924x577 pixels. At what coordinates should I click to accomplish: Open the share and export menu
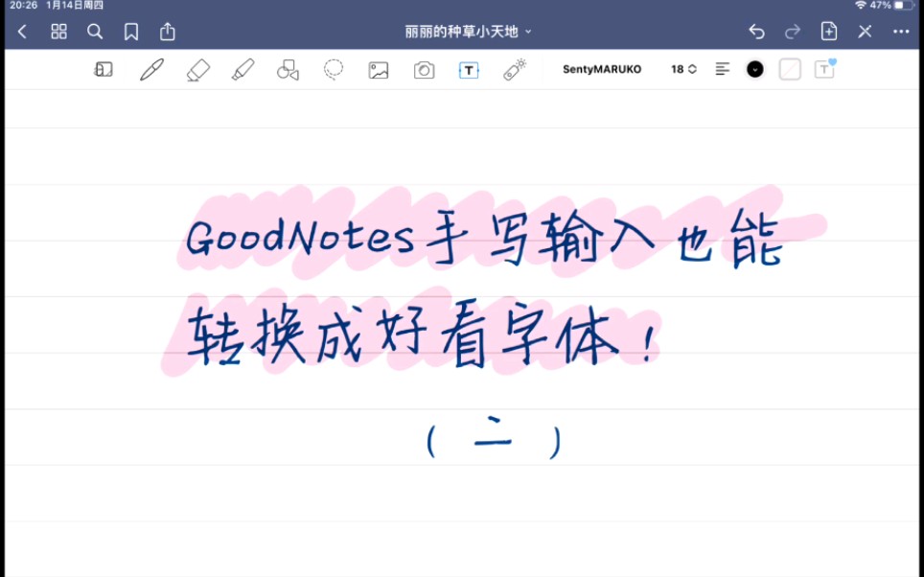(x=168, y=32)
